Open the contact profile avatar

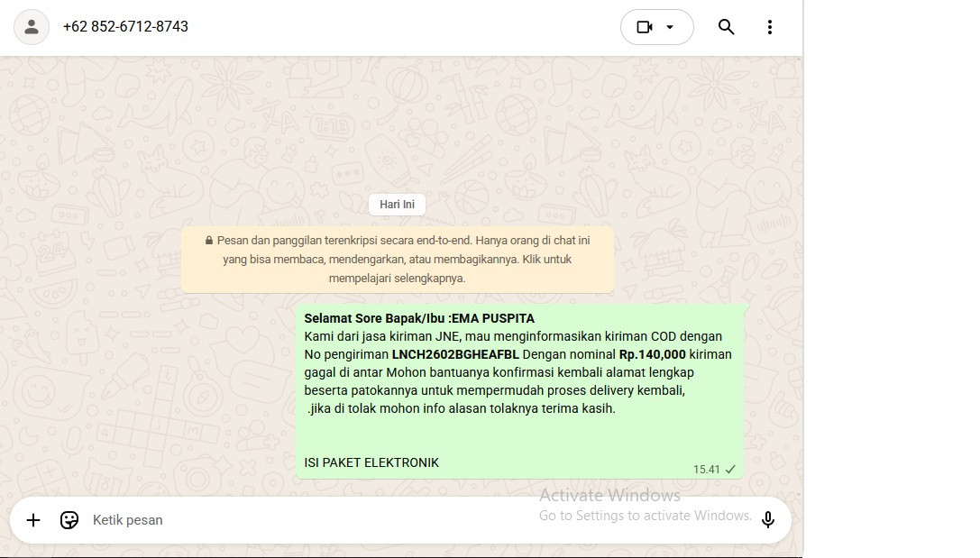pos(32,27)
